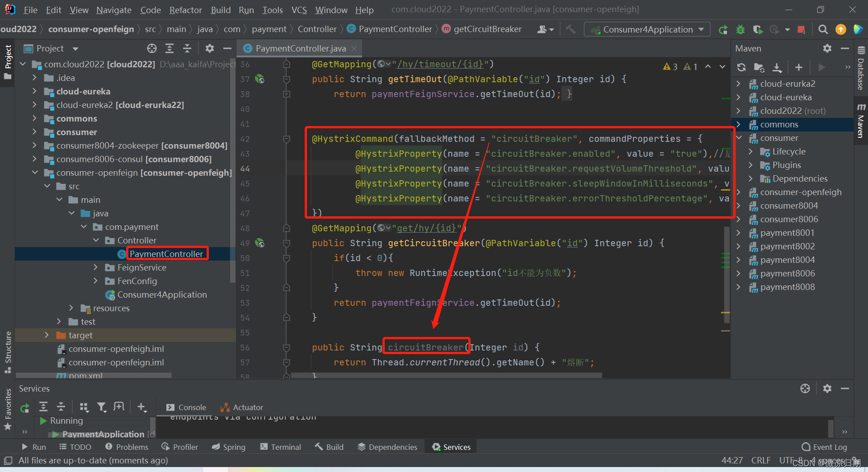Open the TODO tool window
The image size is (868, 472).
click(x=75, y=447)
